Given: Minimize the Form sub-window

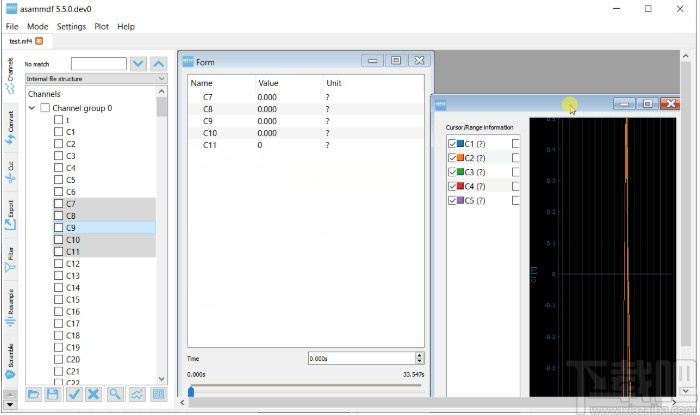Looking at the screenshot, I should pos(373,60).
